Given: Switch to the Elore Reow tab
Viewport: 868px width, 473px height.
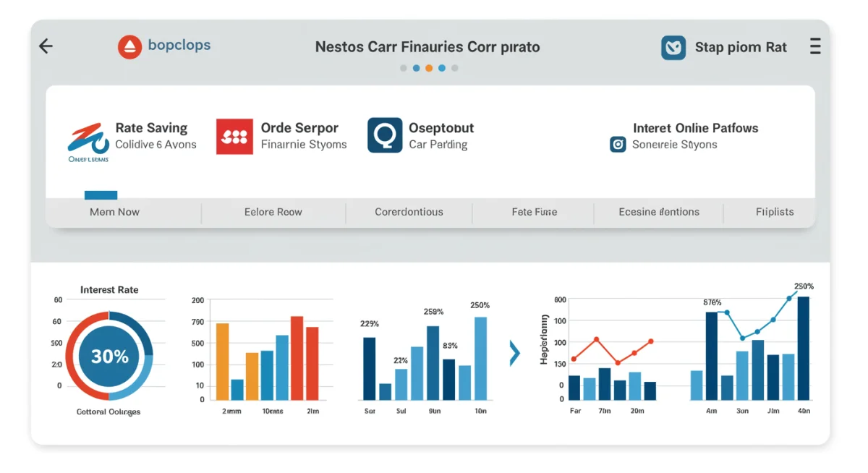Looking at the screenshot, I should click(x=273, y=212).
